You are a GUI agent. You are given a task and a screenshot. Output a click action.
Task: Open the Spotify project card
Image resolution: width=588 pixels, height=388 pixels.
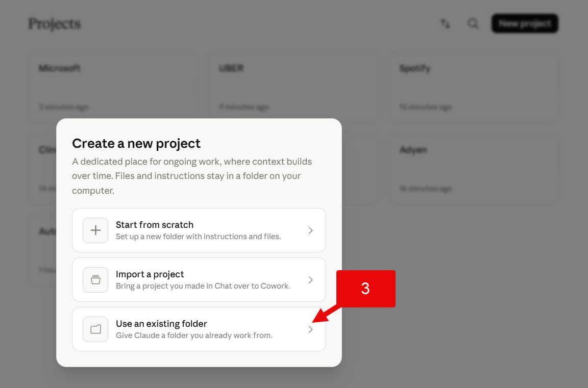coord(473,88)
